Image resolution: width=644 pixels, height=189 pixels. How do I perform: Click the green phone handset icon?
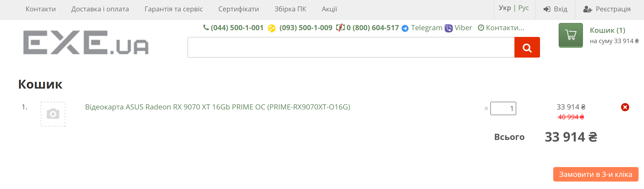pos(206,27)
